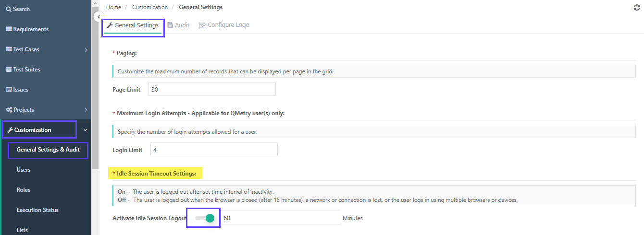Switch to the Audit tab
The height and width of the screenshot is (235, 644).
coord(178,25)
